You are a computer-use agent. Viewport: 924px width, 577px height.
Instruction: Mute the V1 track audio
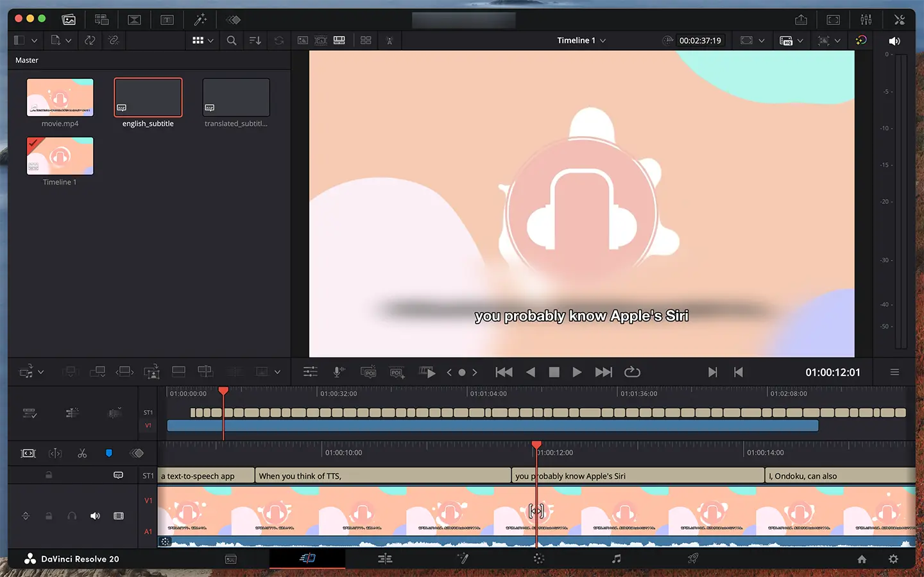[x=95, y=516]
